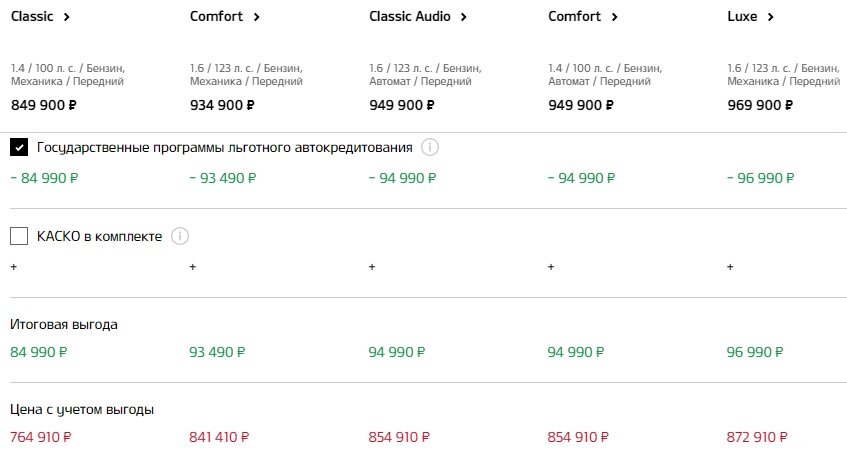Click the 969 900 ₽ Luxe price
Viewport: 847px width, 463px height.
760,105
